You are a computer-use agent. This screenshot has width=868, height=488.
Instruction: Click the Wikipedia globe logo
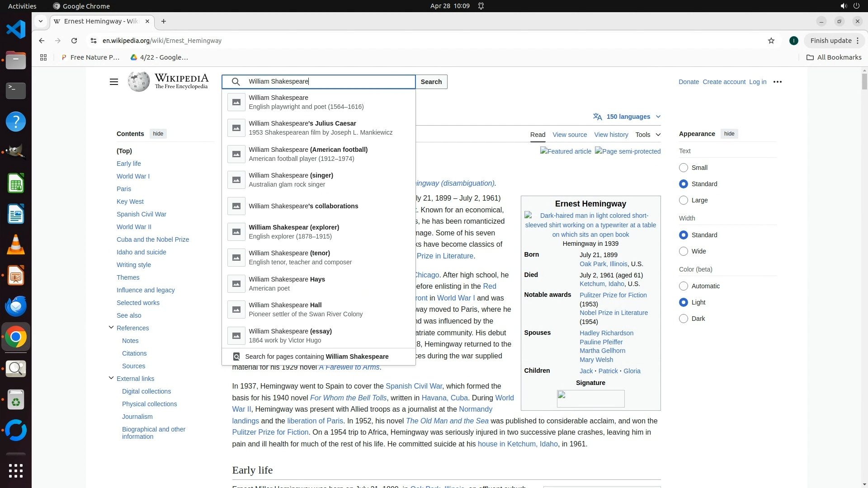138,82
